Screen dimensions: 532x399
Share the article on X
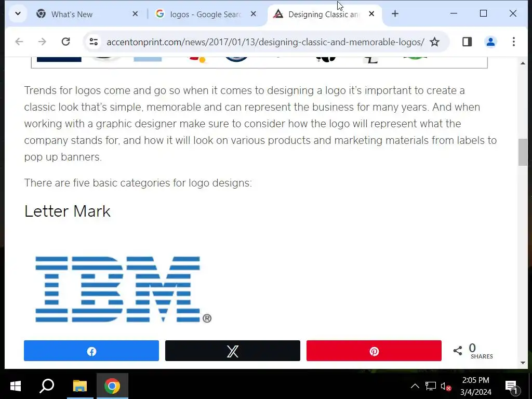point(233,351)
